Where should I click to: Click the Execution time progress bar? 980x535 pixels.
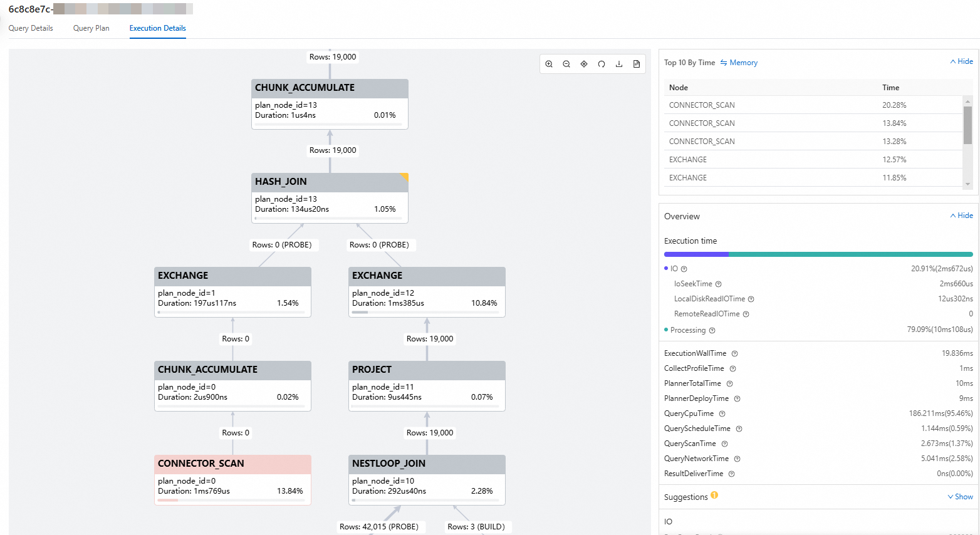(x=818, y=254)
